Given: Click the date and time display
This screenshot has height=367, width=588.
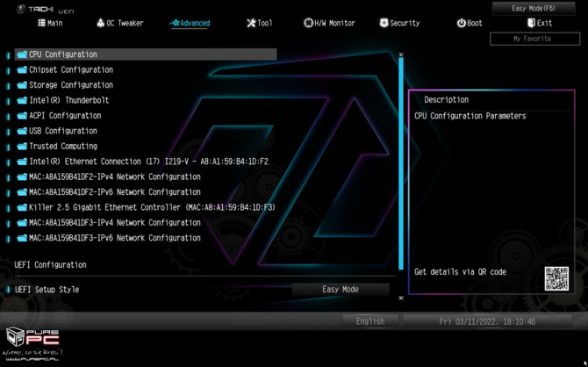Looking at the screenshot, I should pos(487,321).
